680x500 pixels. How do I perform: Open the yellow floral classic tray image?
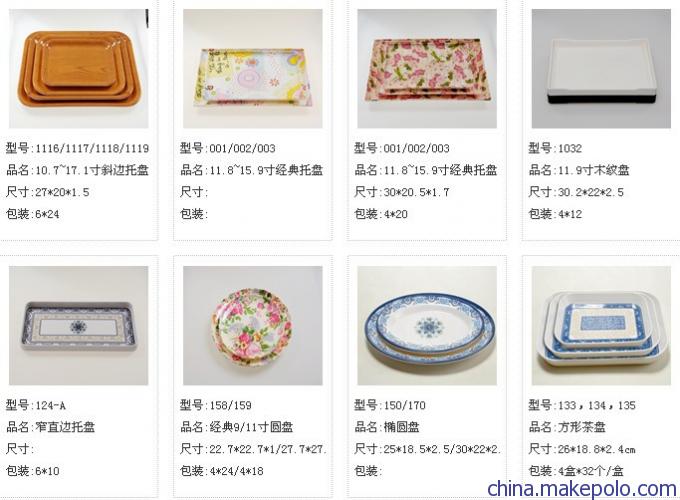pyautogui.click(x=253, y=69)
